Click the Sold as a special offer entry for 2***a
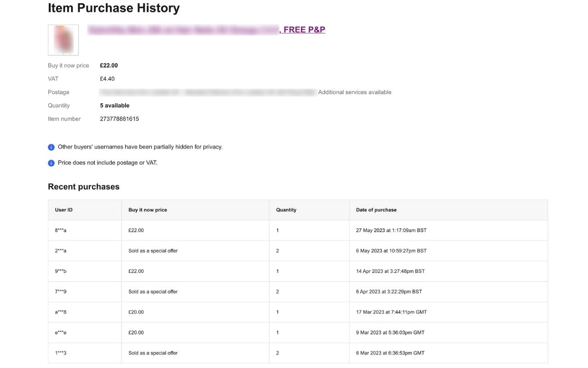This screenshot has height=368, width=588. coord(152,250)
